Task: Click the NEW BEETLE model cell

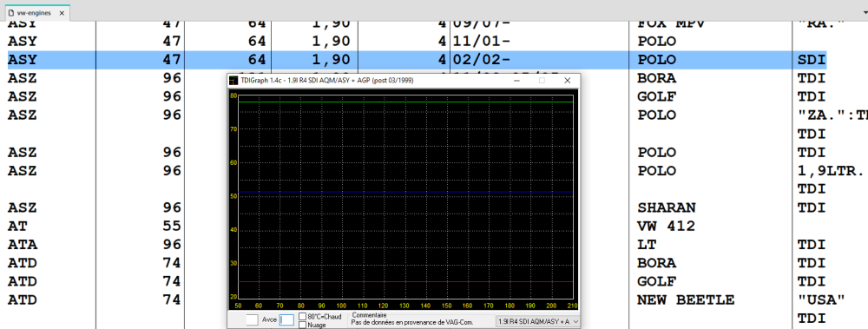Action: click(686, 300)
